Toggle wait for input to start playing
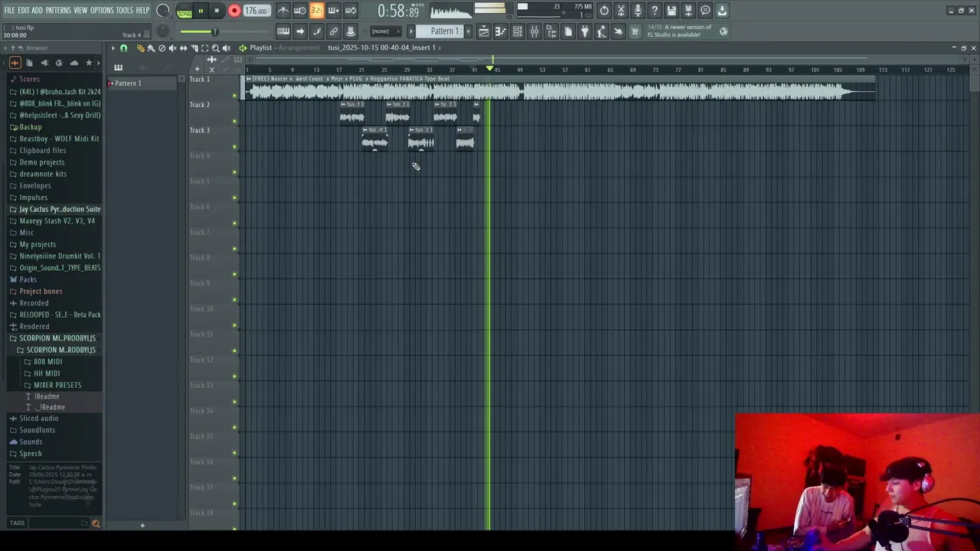Viewport: 980px width, 551px height. tap(300, 11)
